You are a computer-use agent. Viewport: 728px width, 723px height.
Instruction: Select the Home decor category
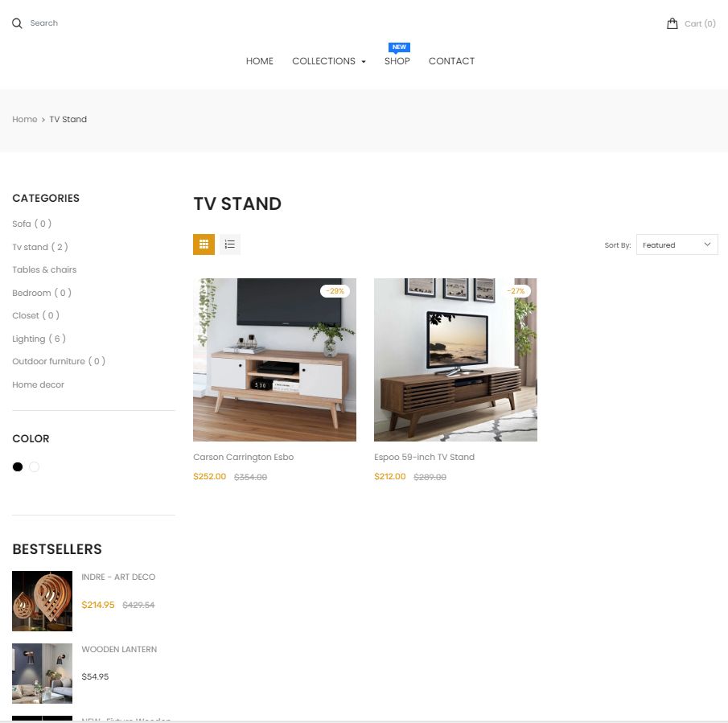click(x=38, y=384)
